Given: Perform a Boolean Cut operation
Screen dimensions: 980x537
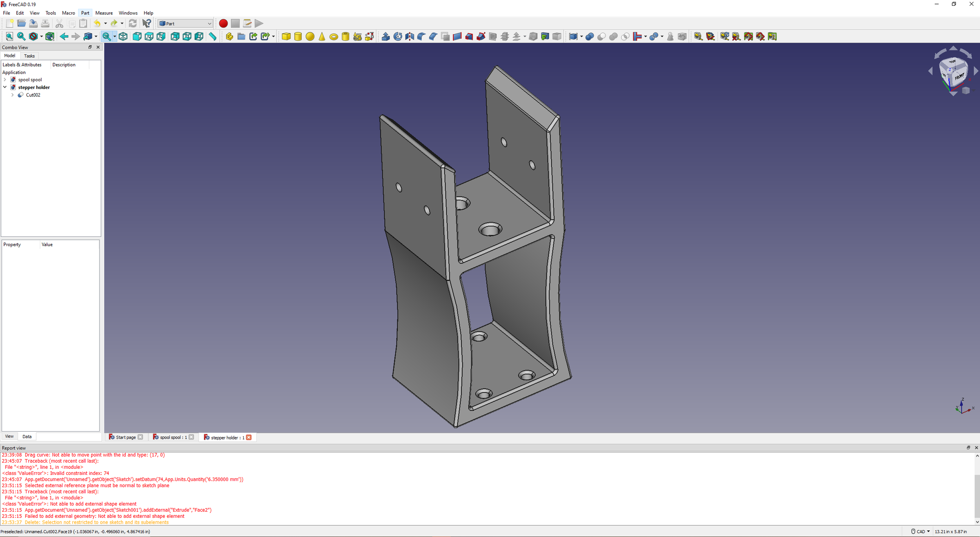Looking at the screenshot, I should pyautogui.click(x=601, y=36).
